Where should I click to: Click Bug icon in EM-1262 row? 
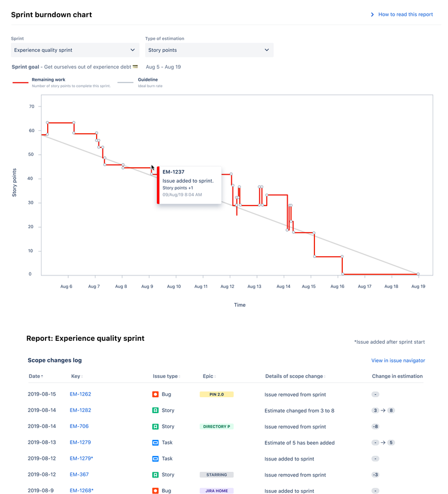[156, 394]
